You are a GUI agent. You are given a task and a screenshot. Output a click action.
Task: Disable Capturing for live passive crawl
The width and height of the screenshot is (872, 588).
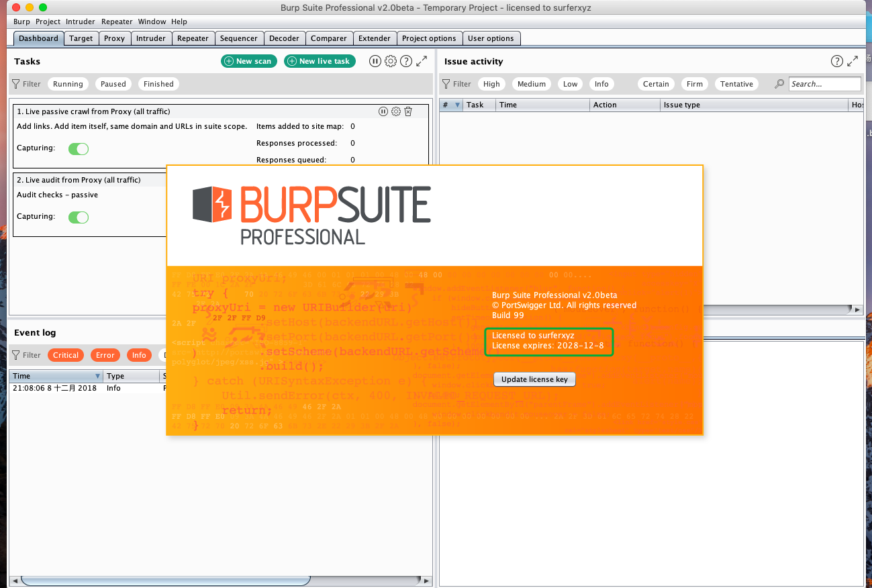pos(78,148)
